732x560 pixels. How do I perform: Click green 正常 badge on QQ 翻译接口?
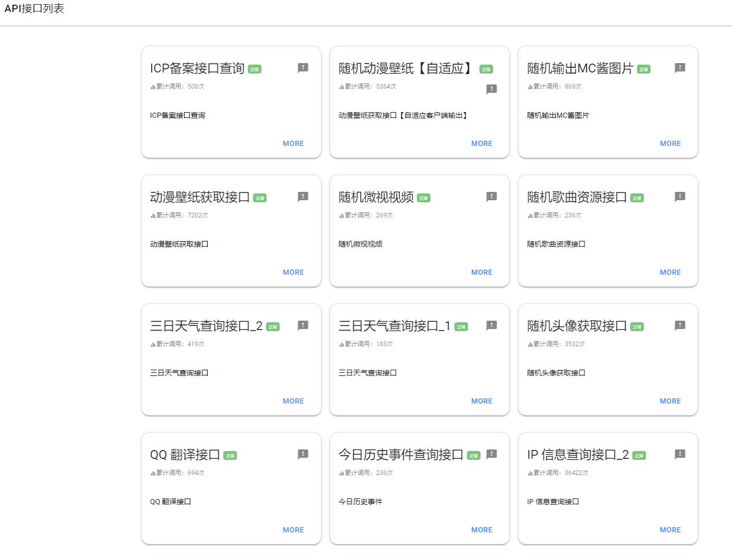[230, 456]
